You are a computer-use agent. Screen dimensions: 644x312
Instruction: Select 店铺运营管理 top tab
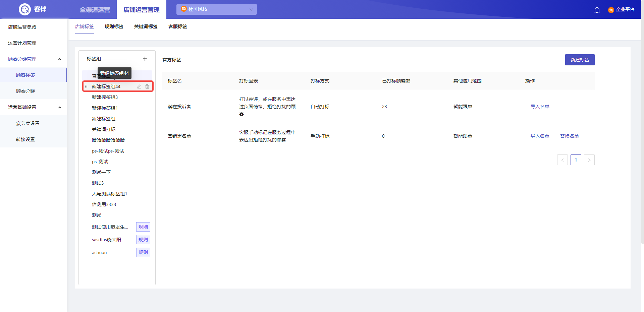[x=142, y=10]
